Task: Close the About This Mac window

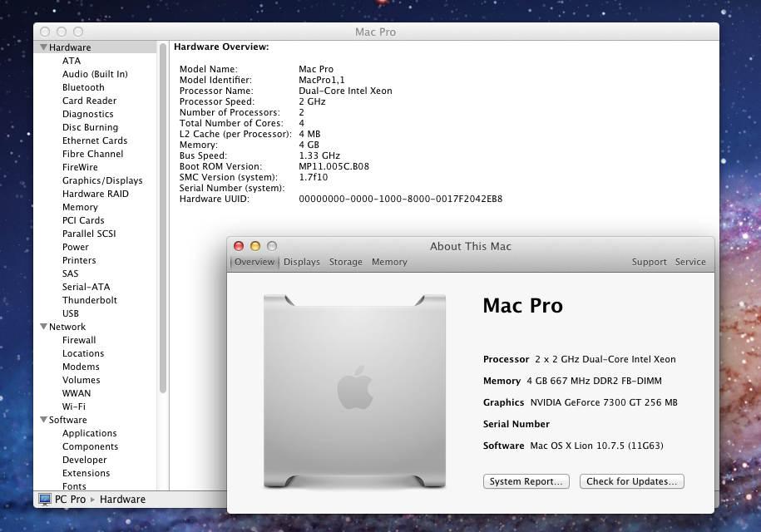Action: tap(239, 246)
